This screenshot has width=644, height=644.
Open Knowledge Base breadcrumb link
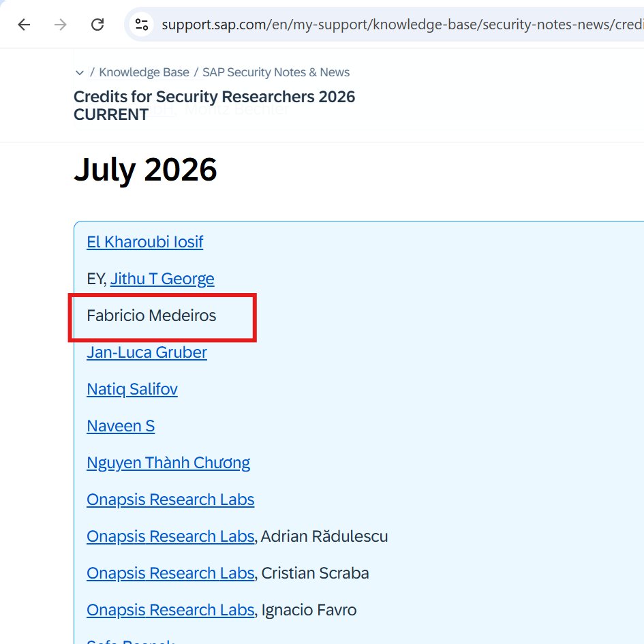[144, 72]
